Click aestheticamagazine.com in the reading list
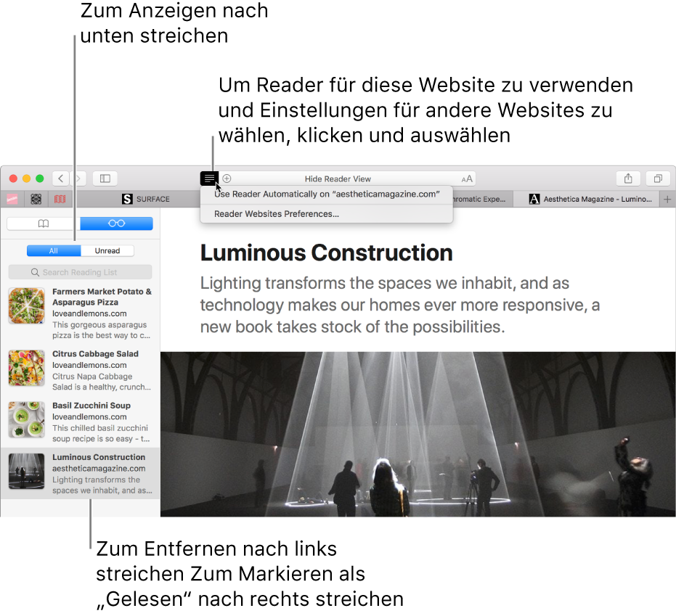 99,468
